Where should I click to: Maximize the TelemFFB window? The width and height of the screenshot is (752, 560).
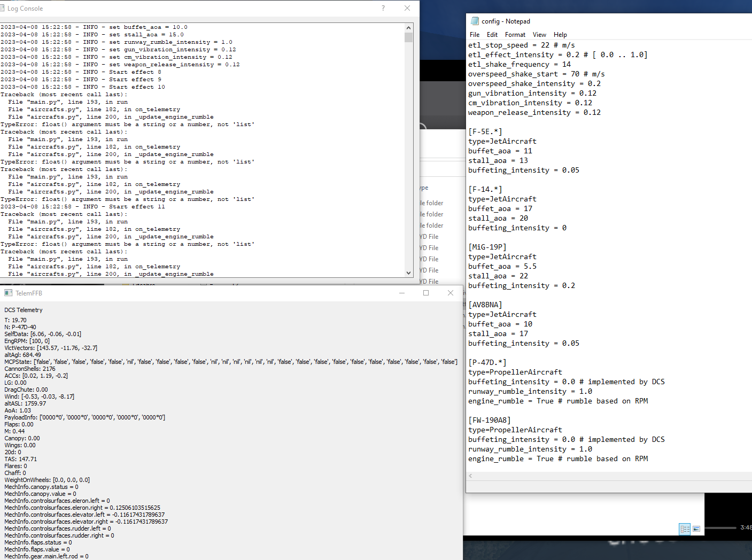coord(426,293)
